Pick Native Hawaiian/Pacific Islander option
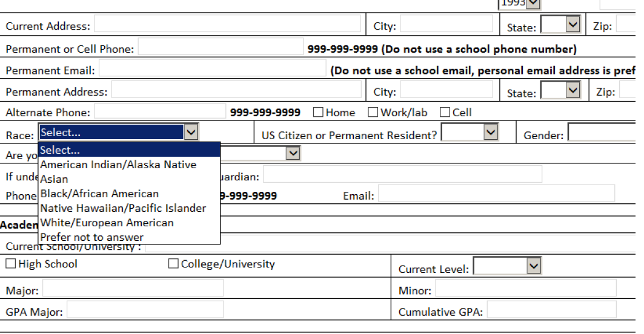This screenshot has height=334, width=644. [x=123, y=208]
